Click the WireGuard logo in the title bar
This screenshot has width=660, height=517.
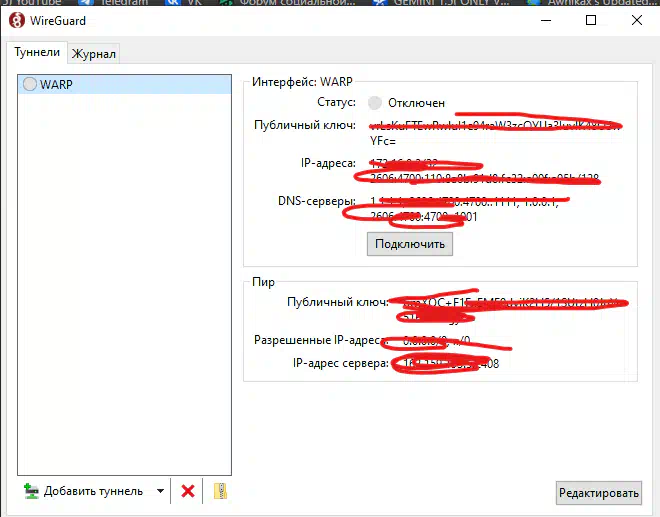(17, 20)
